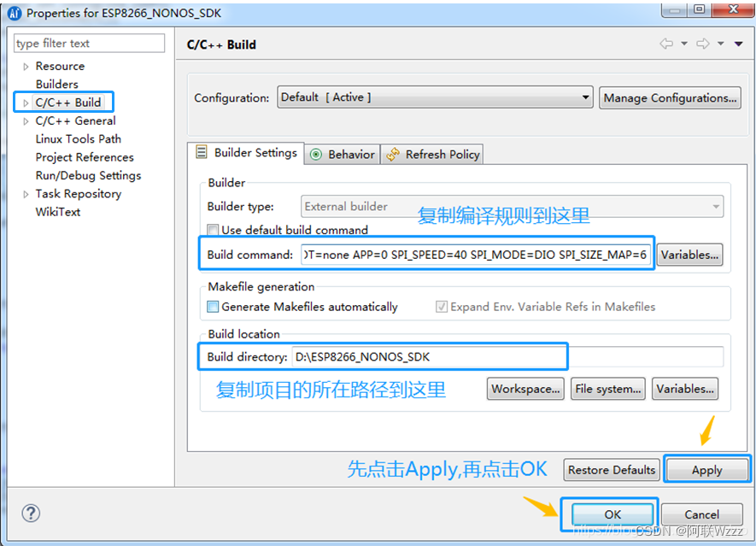Viewport: 756px width, 546px height.
Task: Click into the Build directory field
Action: [507, 357]
